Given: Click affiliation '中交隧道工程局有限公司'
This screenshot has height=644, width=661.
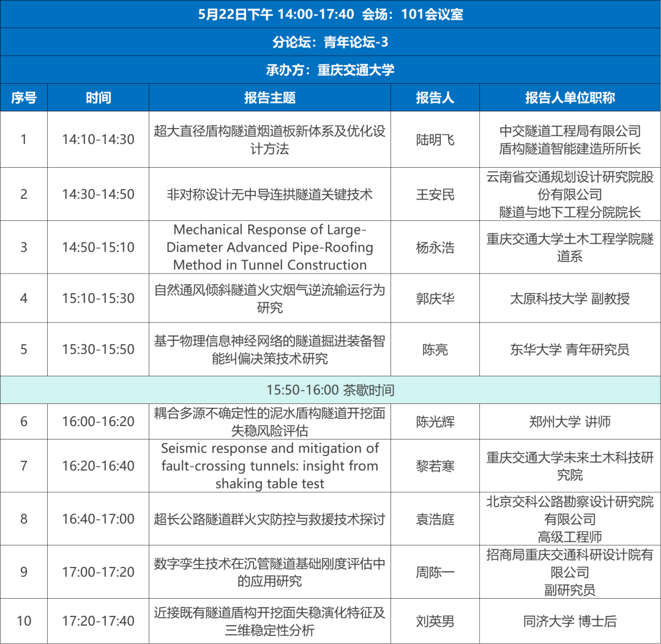Looking at the screenshot, I should point(570,131).
